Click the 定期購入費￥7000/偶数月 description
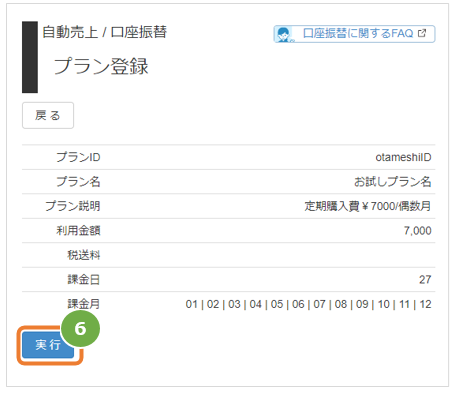This screenshot has width=456, height=397. (368, 206)
